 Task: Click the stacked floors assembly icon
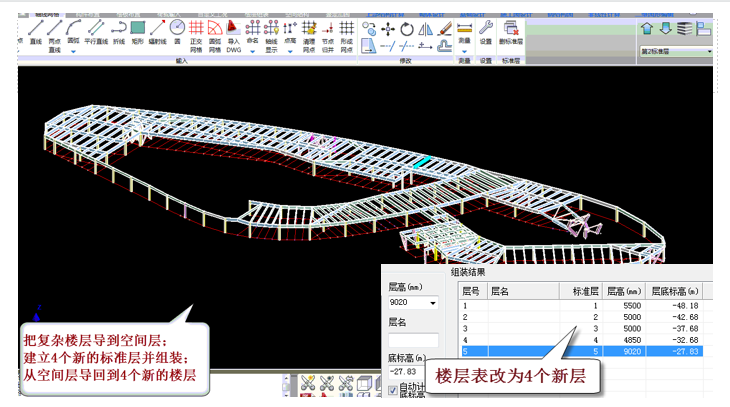(x=684, y=28)
